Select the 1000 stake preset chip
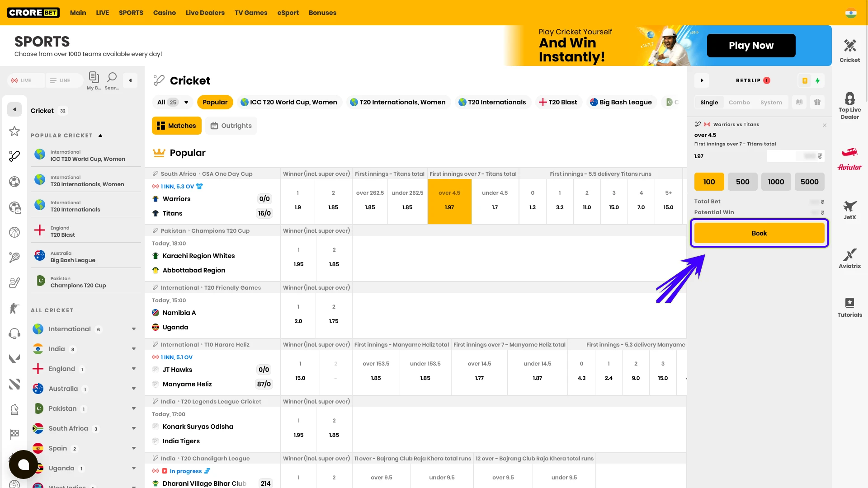This screenshot has height=488, width=868. pyautogui.click(x=776, y=182)
